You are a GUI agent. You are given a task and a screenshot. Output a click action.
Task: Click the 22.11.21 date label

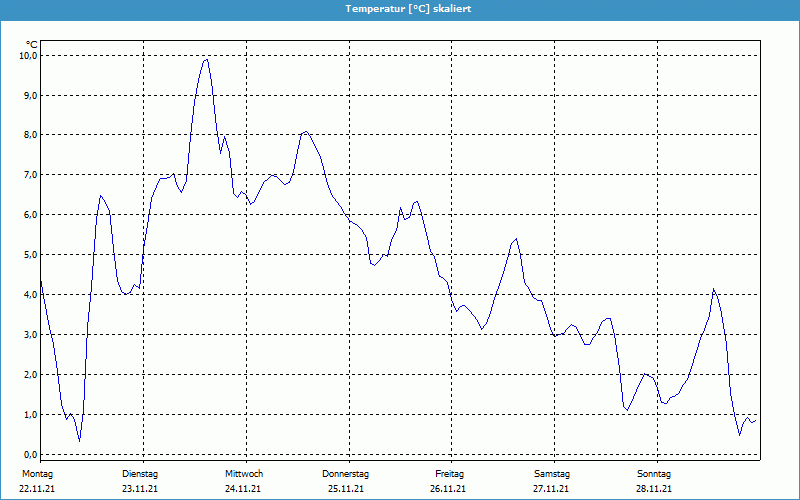click(37, 489)
